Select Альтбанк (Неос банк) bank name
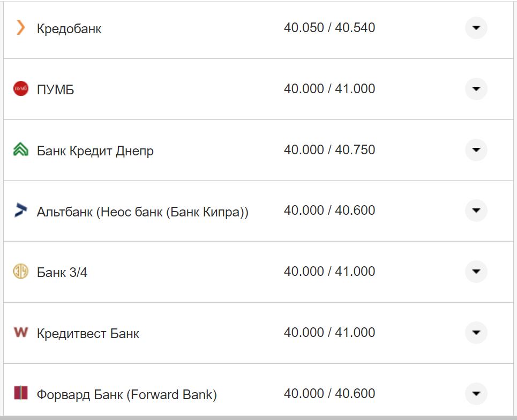Image resolution: width=517 pixels, height=420 pixels. click(143, 212)
